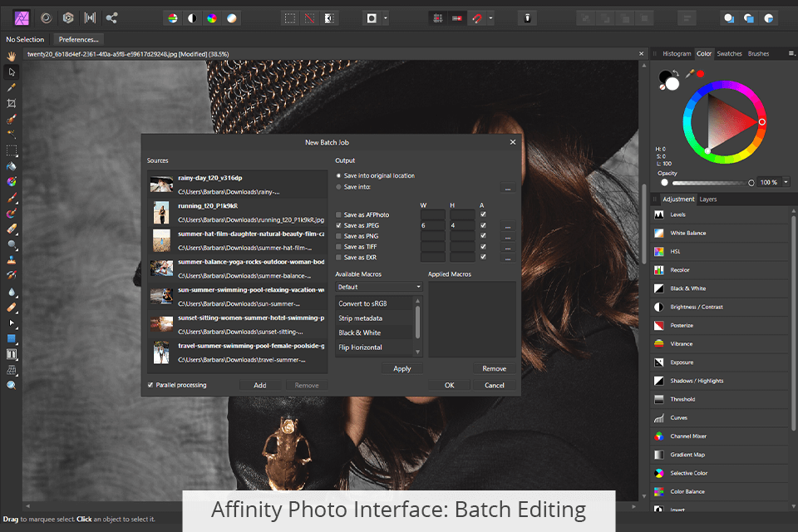798x532 pixels.
Task: Click the red indicator swatch beside eyedropper
Action: [700, 74]
